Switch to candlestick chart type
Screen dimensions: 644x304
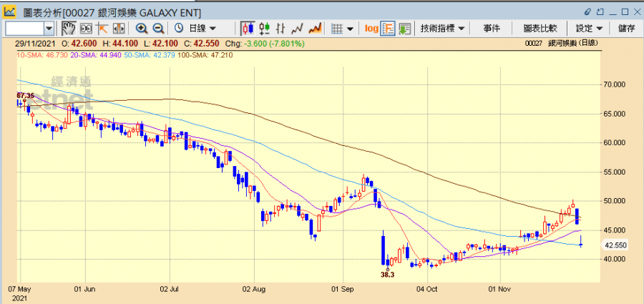click(248, 29)
